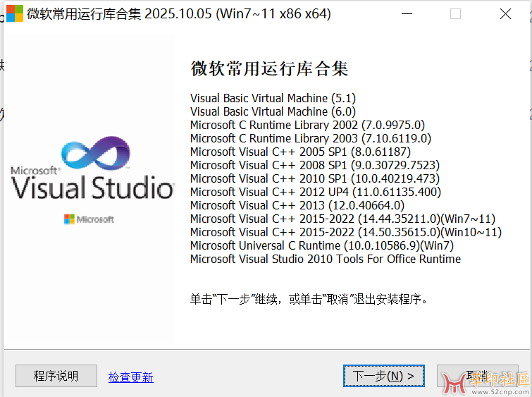Image resolution: width=532 pixels, height=397 pixels.
Task: Click the installer icon in the title bar
Action: [x=14, y=14]
